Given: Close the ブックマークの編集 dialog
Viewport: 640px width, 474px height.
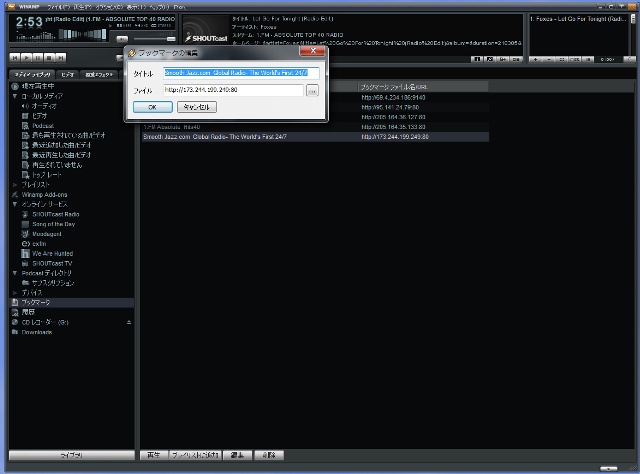Looking at the screenshot, I should (x=313, y=51).
